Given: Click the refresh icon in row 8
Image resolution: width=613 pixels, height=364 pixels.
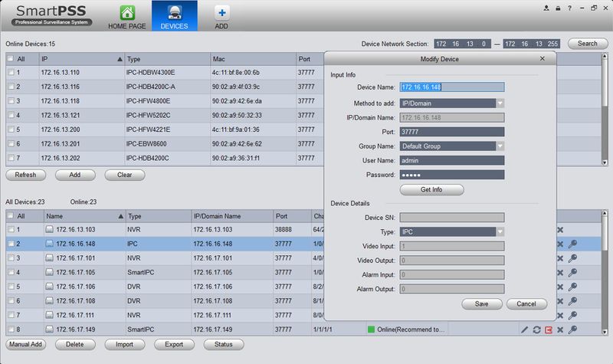Looking at the screenshot, I should [x=537, y=330].
